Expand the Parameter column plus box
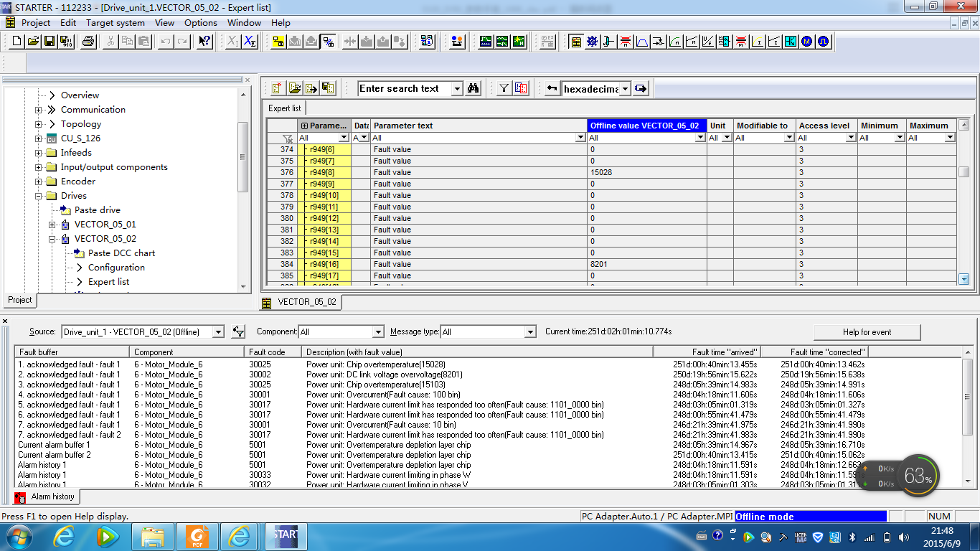This screenshot has height=551, width=980. (305, 126)
